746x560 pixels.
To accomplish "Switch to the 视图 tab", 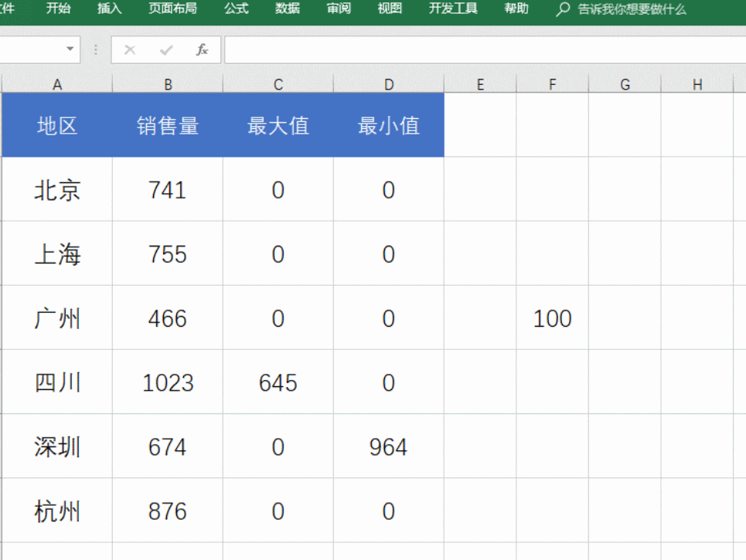I will point(390,8).
